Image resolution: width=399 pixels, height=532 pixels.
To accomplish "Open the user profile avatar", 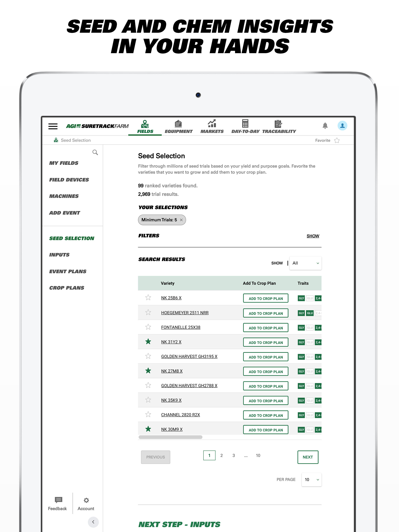I will pos(342,126).
